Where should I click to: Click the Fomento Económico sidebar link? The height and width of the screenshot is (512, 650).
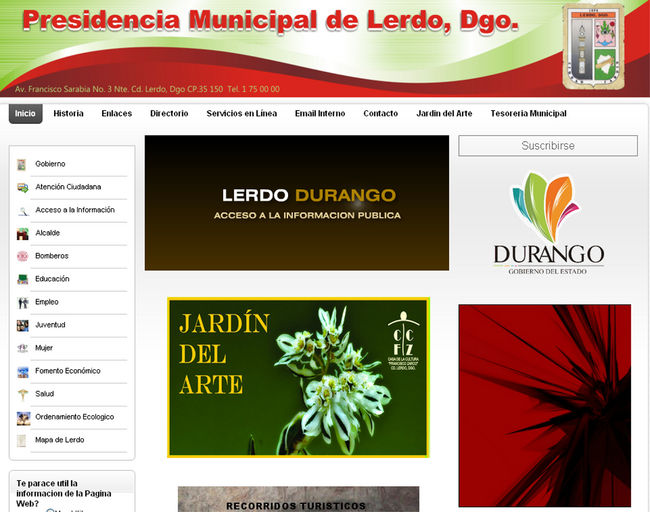(68, 371)
